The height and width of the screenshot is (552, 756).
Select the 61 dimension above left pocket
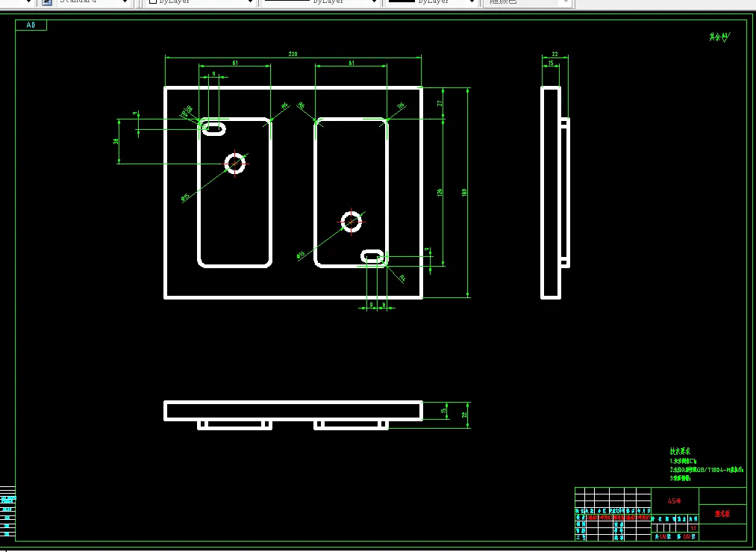click(x=235, y=63)
